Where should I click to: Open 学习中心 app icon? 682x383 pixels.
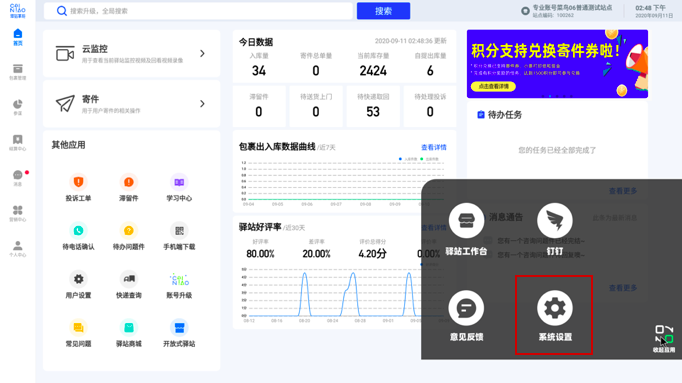click(x=179, y=182)
